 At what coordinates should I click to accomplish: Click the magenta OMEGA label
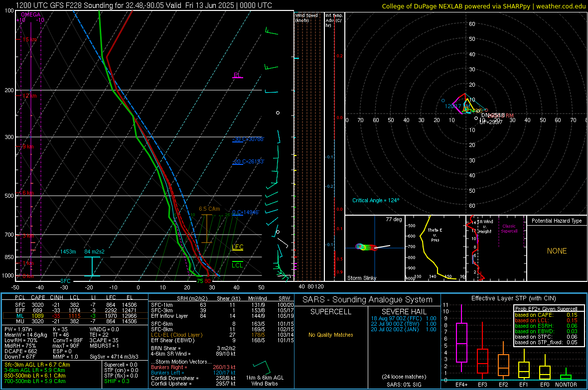[x=31, y=14]
